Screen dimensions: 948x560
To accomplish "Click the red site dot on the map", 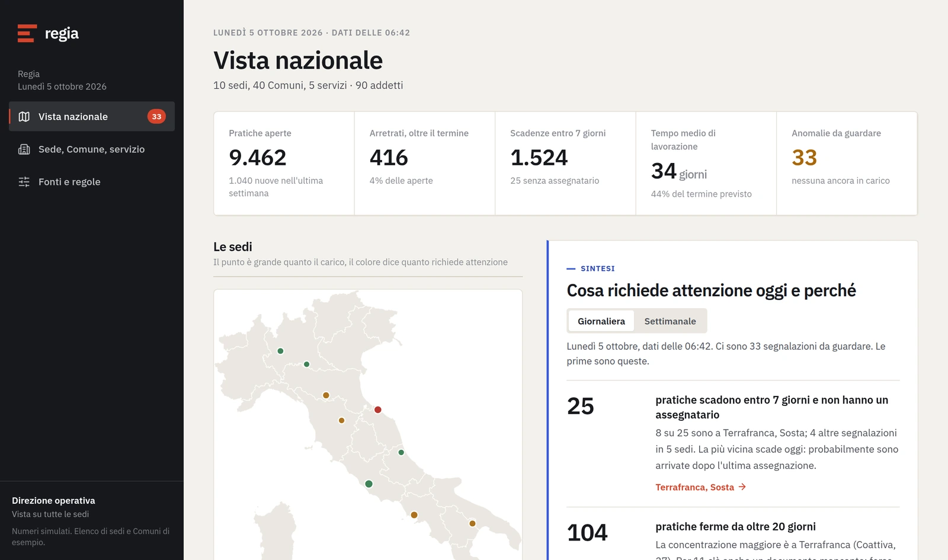I will point(378,410).
